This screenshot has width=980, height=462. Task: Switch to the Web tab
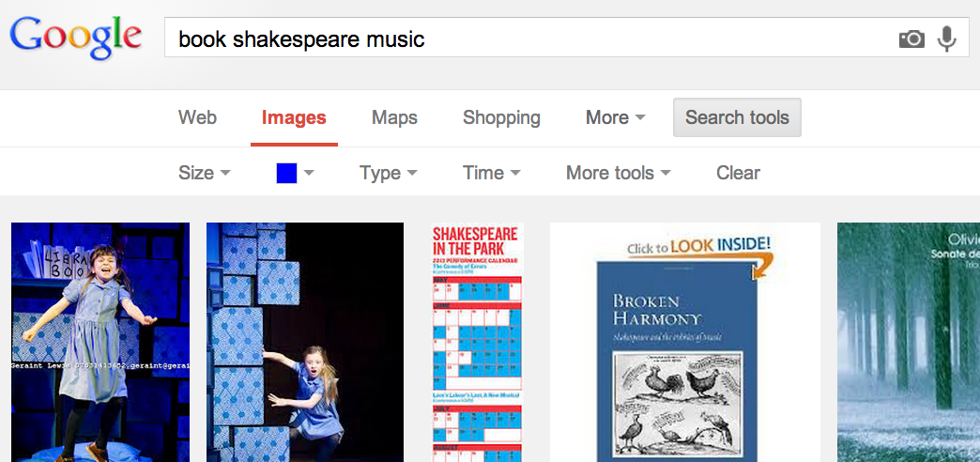[x=197, y=117]
